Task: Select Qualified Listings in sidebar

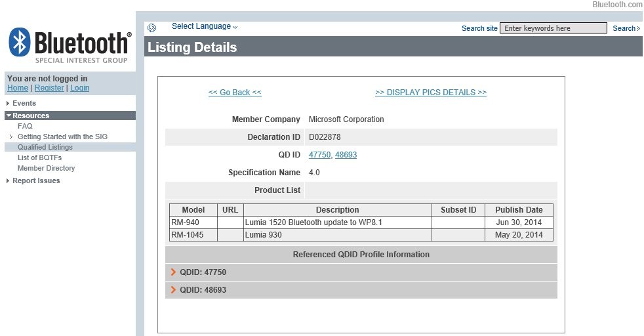Action: [45, 147]
